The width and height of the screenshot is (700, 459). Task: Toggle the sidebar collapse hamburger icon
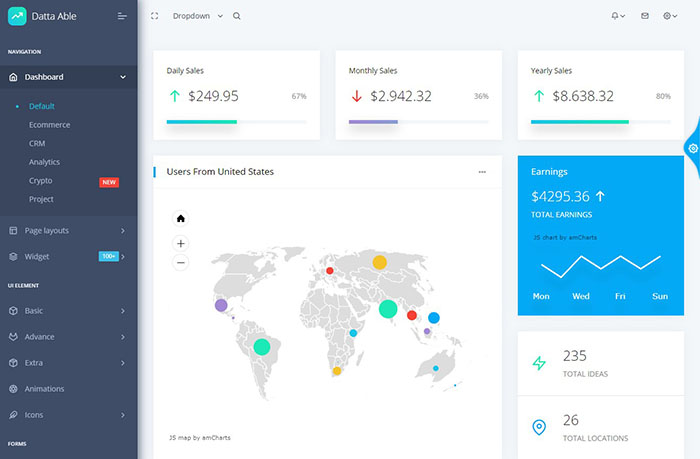click(122, 16)
